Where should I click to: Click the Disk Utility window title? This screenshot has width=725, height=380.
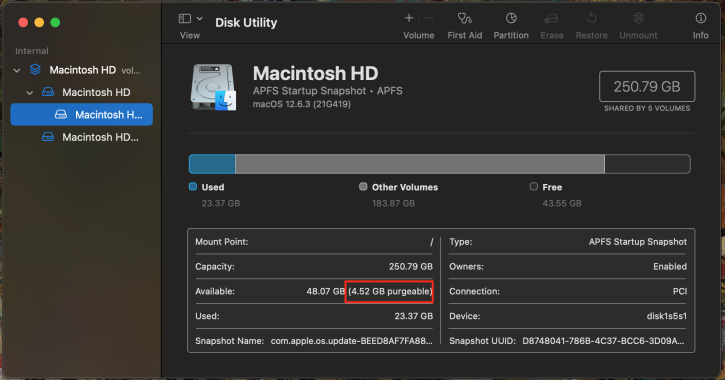click(246, 23)
